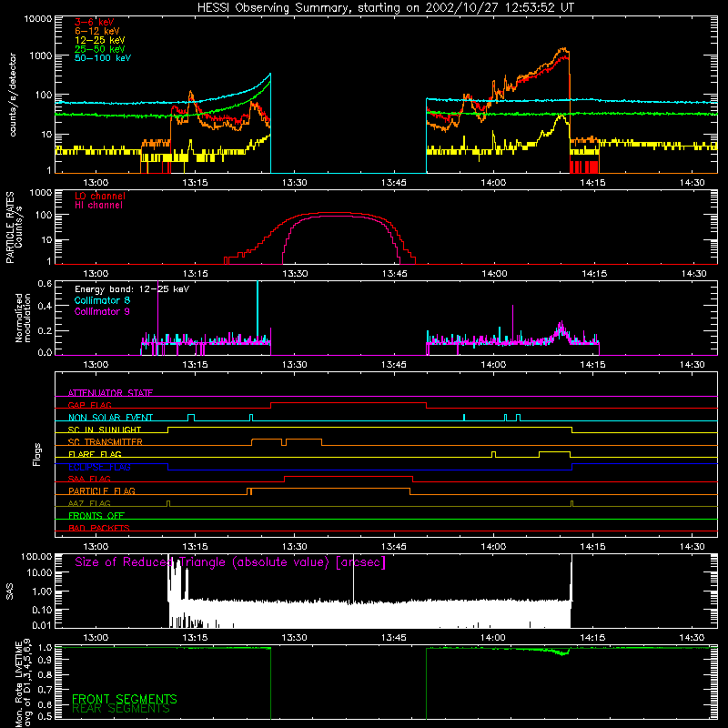Screen dimensions: 728x728
Task: Click the 'Energy band: 12-25 keV' label
Action: [x=132, y=289]
